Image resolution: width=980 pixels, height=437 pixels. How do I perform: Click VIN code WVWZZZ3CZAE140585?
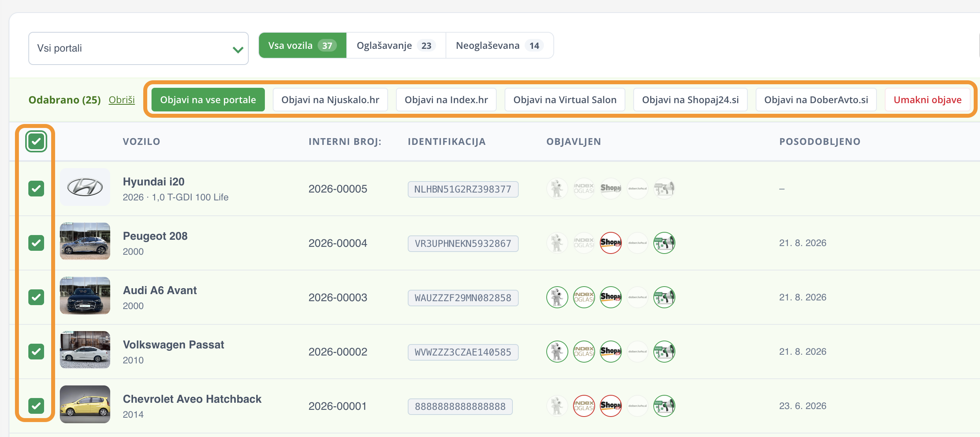(463, 352)
